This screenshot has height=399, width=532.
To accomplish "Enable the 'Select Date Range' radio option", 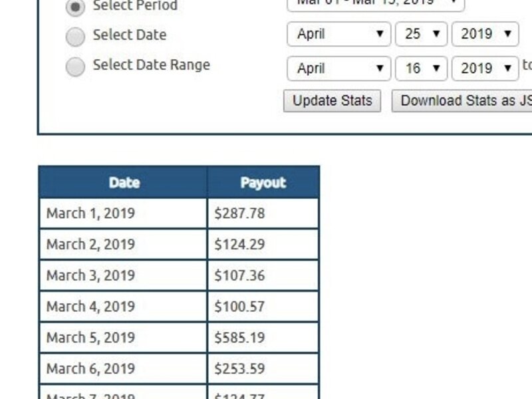I will tap(76, 66).
